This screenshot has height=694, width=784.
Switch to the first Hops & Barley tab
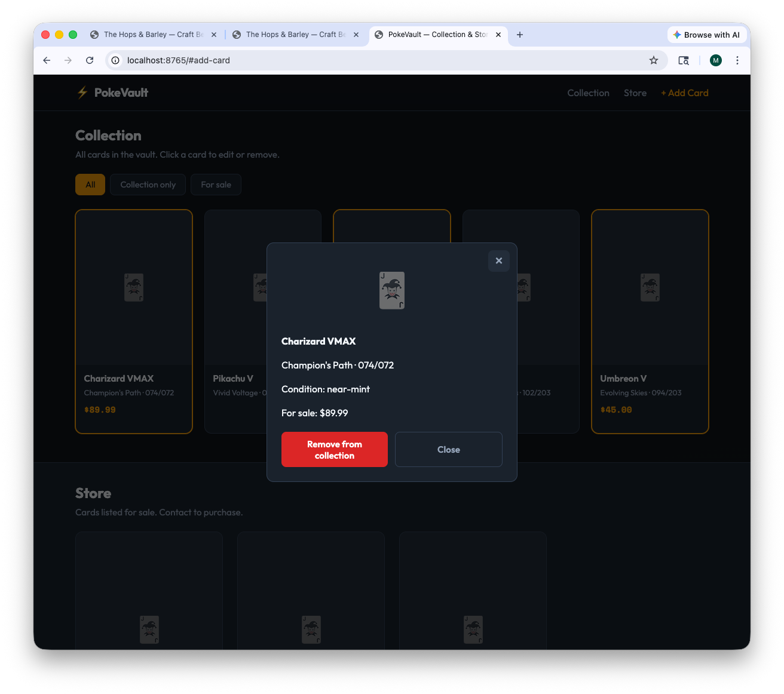152,35
